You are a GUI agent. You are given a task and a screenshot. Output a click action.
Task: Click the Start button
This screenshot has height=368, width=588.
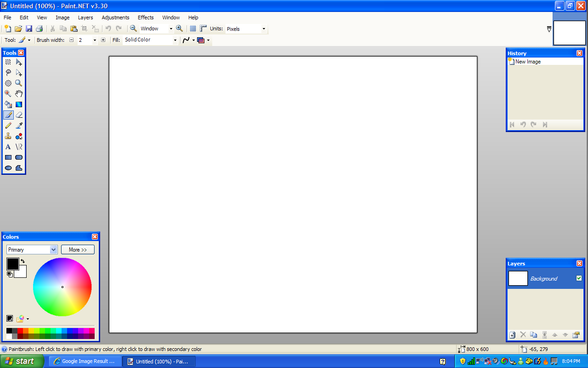coord(22,361)
